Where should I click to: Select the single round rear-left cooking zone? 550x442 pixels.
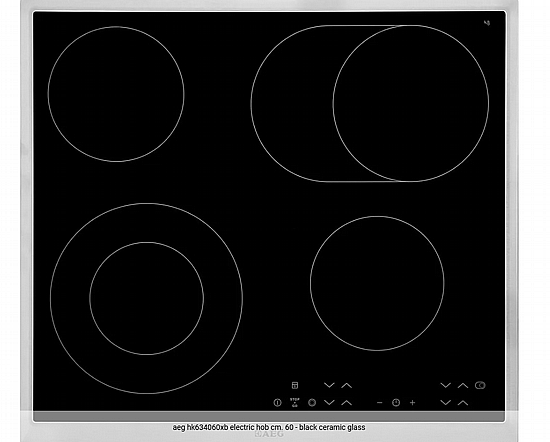pos(116,94)
